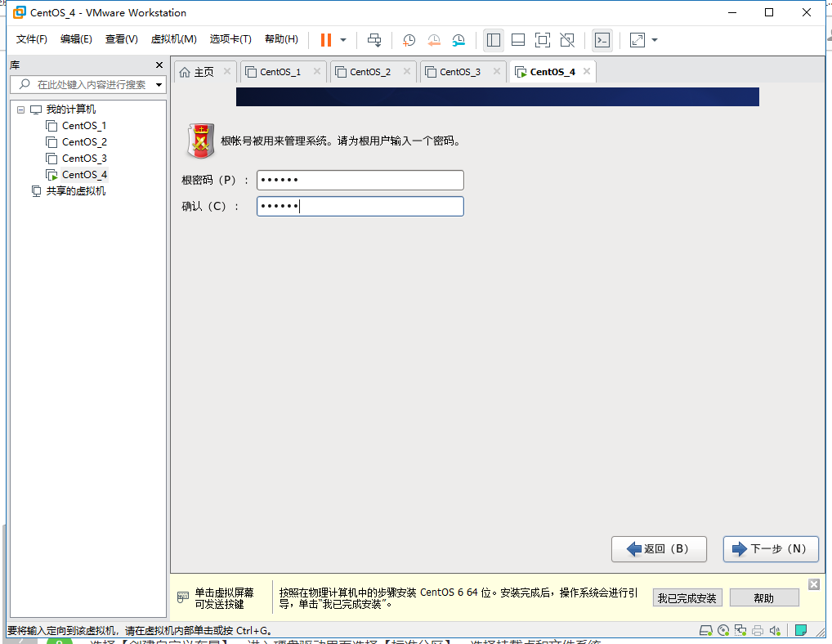Select 共享的虚拟机 in the library tree

tap(75, 191)
